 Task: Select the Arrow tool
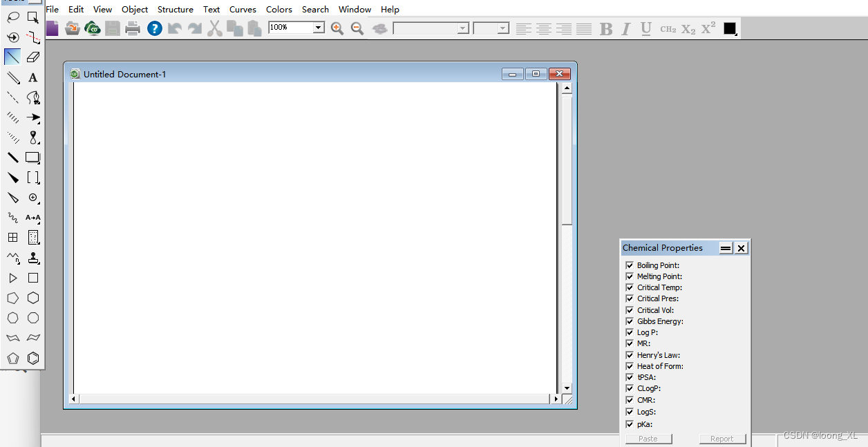(x=32, y=117)
